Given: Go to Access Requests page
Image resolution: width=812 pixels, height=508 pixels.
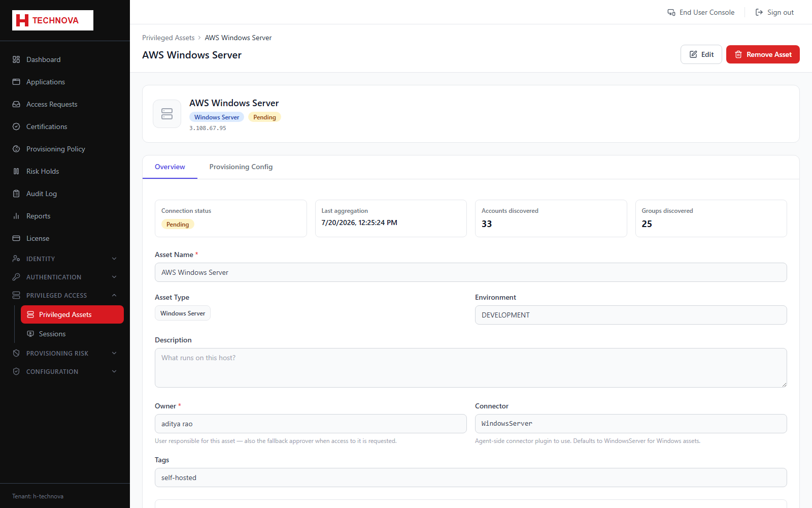Looking at the screenshot, I should click(x=65, y=104).
